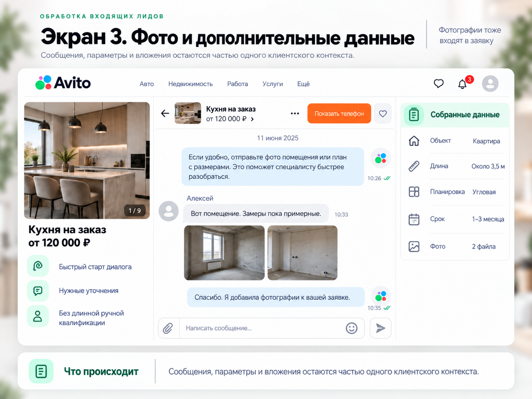Expand listing details chevron after 120 000 ₽
The image size is (532, 399).
click(252, 119)
